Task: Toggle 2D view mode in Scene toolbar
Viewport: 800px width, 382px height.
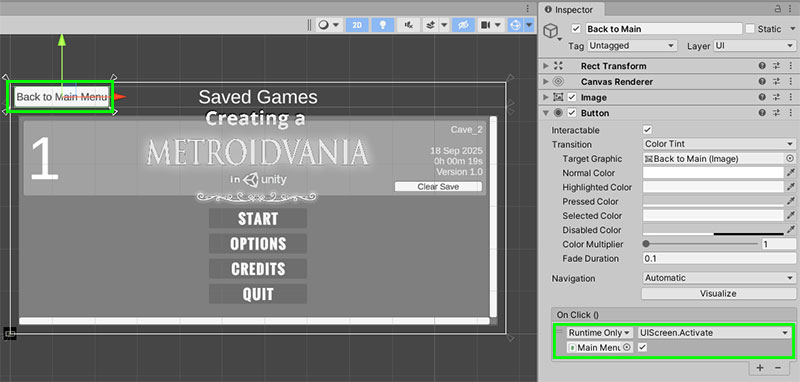Action: (x=357, y=25)
